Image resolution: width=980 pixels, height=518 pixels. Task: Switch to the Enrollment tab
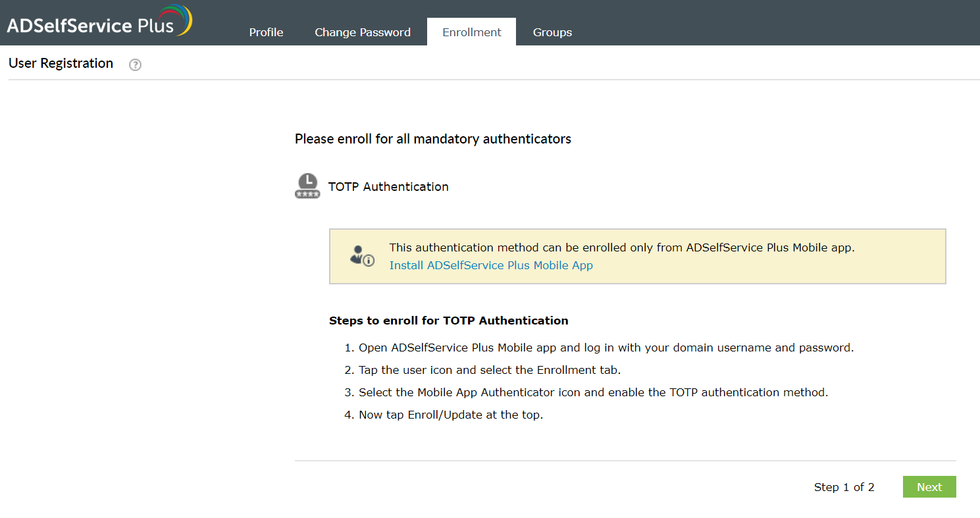(471, 32)
